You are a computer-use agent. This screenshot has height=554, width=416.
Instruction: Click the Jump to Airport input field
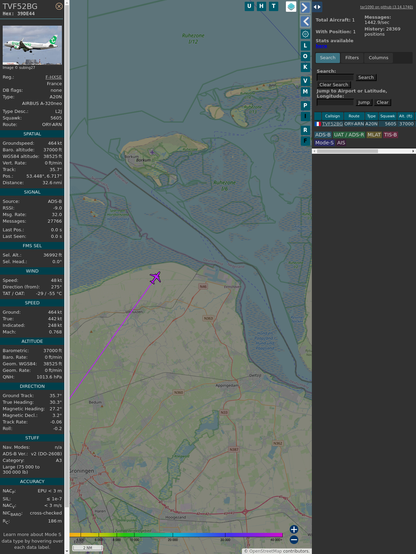click(335, 102)
